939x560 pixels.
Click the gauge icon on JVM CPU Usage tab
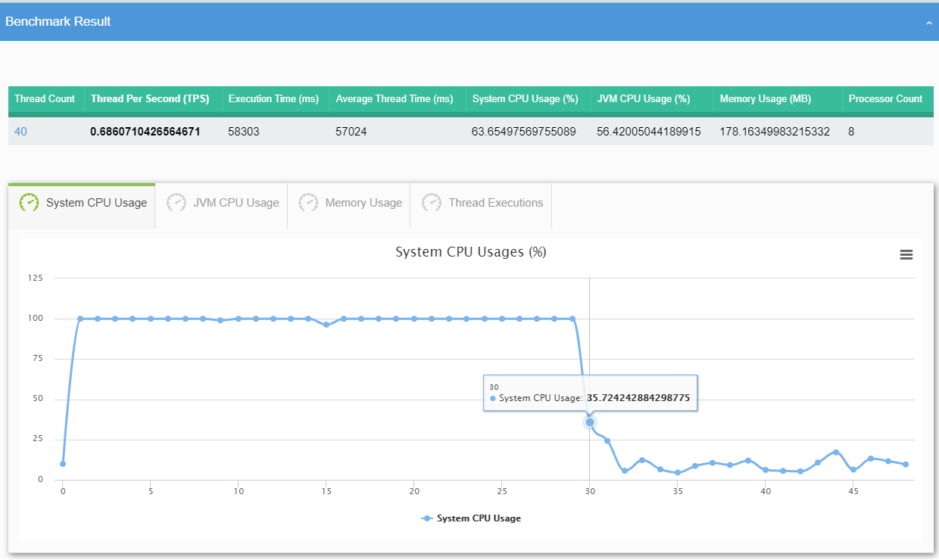176,203
